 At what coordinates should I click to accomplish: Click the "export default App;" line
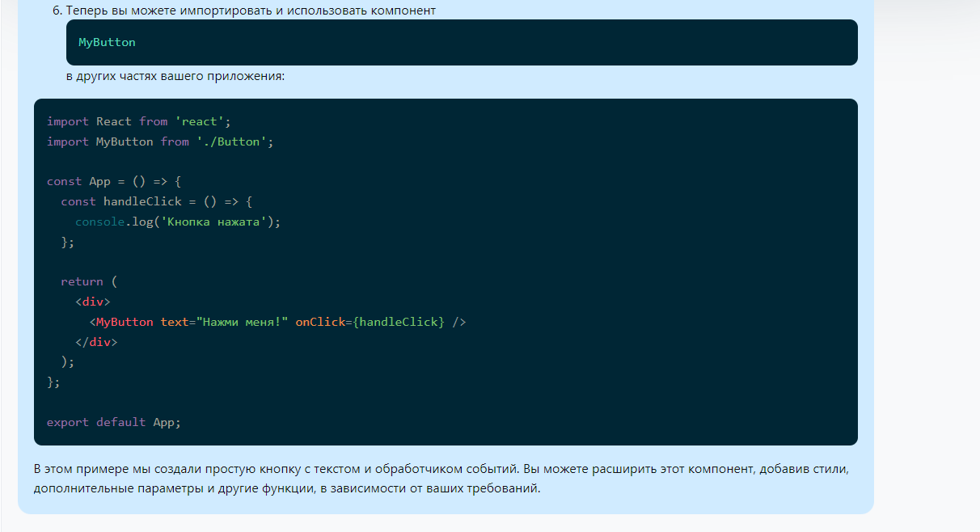pos(114,422)
